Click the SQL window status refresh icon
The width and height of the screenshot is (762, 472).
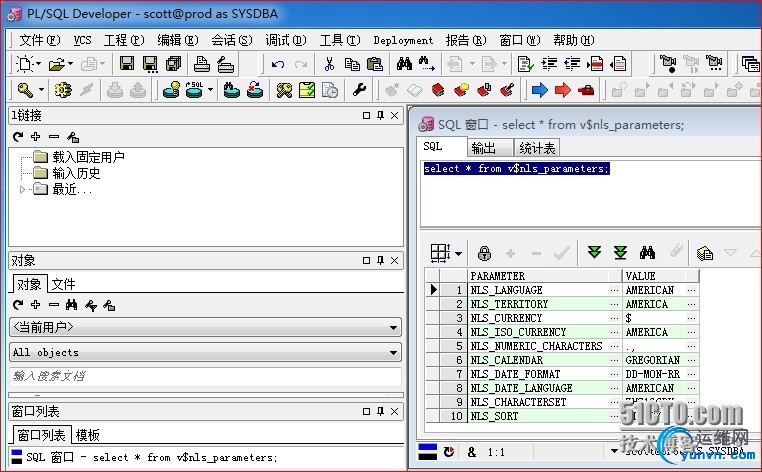[449, 452]
